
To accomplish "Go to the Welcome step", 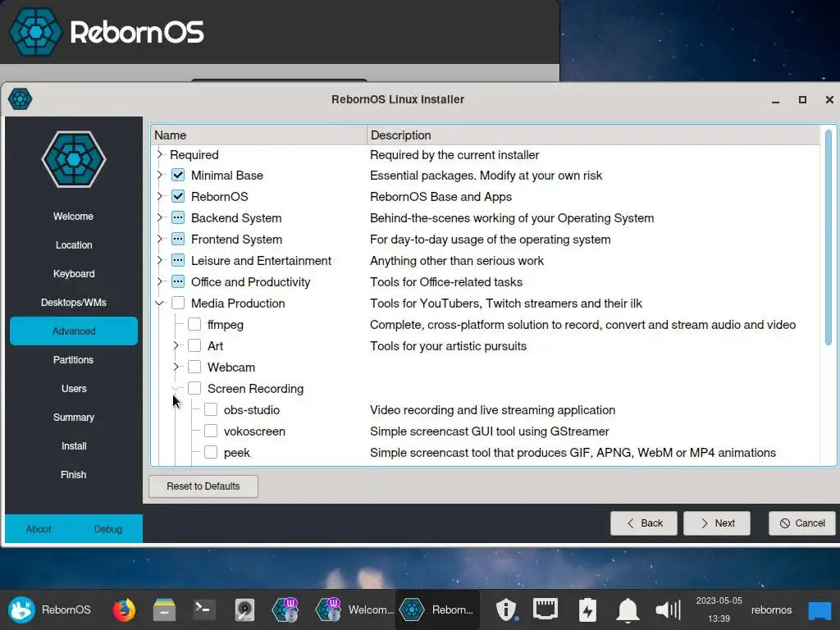I will pyautogui.click(x=73, y=217).
